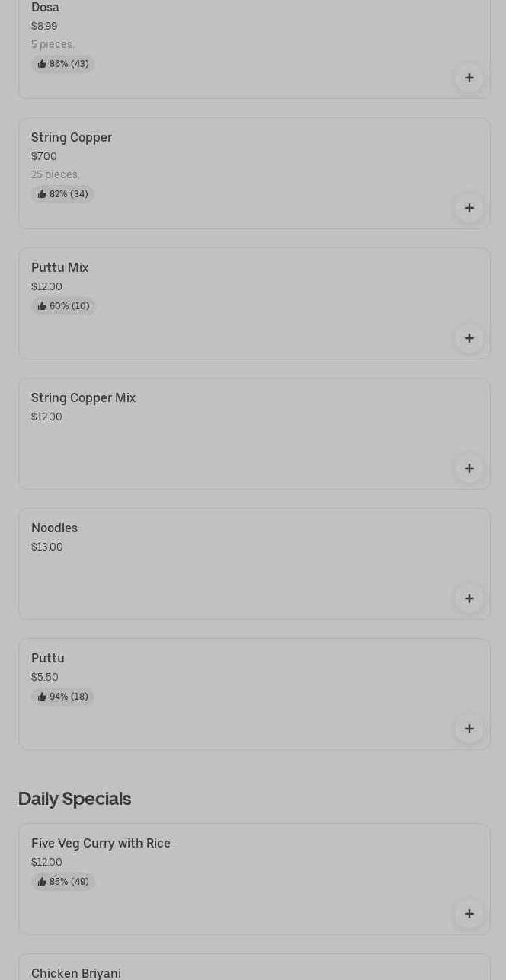Click the $13.00 Noodles price
The height and width of the screenshot is (980, 506).
tap(47, 547)
